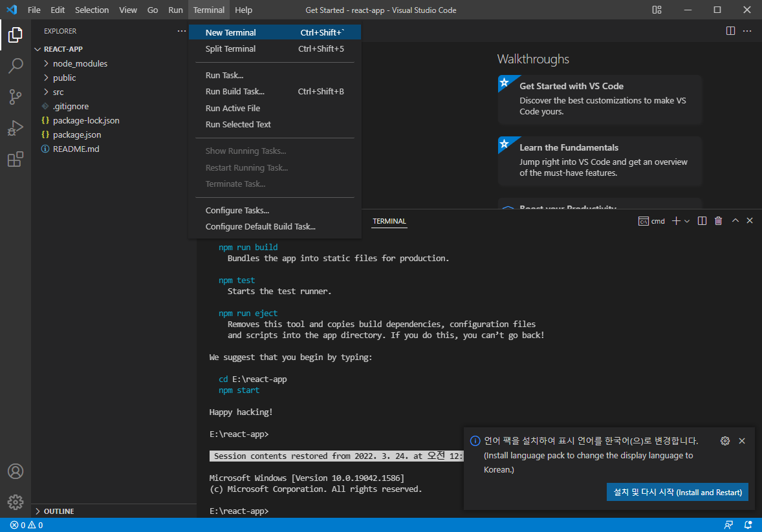Choose Run Selected Text entry
This screenshot has width=762, height=532.
pos(274,124)
